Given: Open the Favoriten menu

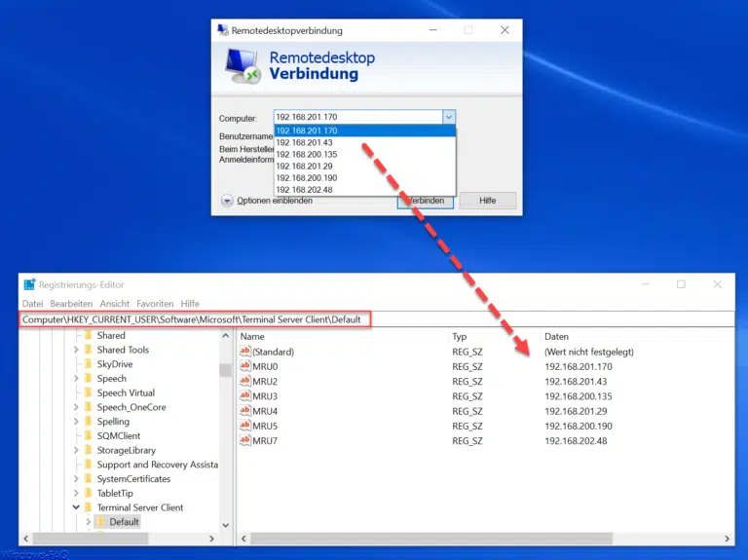Looking at the screenshot, I should tap(155, 304).
